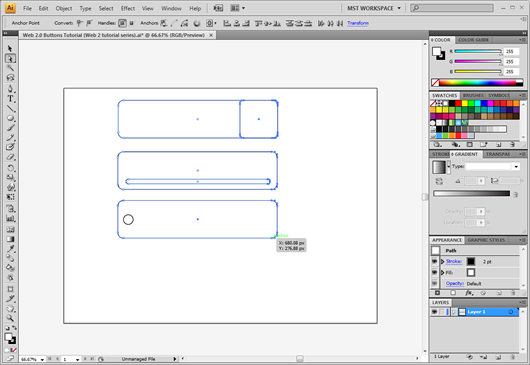Image resolution: width=530 pixels, height=365 pixels.
Task: Select the Free Transform tool
Action: (x=10, y=197)
